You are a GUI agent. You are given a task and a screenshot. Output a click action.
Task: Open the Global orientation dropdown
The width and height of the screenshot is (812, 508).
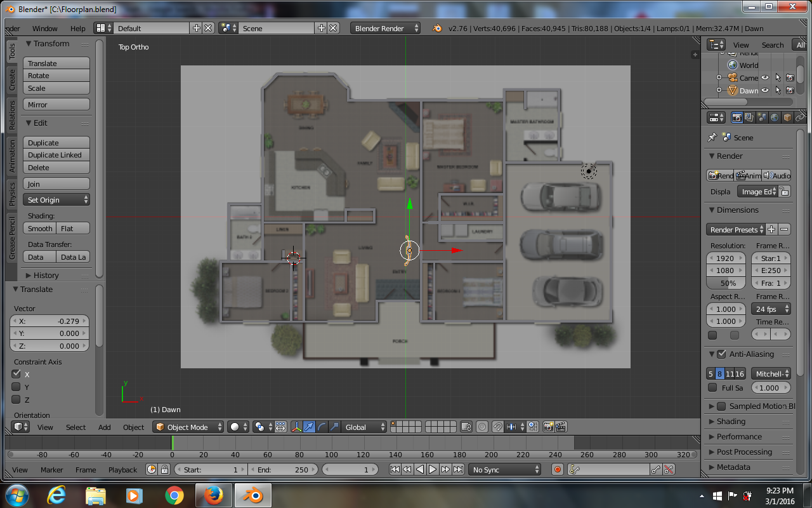click(x=364, y=427)
